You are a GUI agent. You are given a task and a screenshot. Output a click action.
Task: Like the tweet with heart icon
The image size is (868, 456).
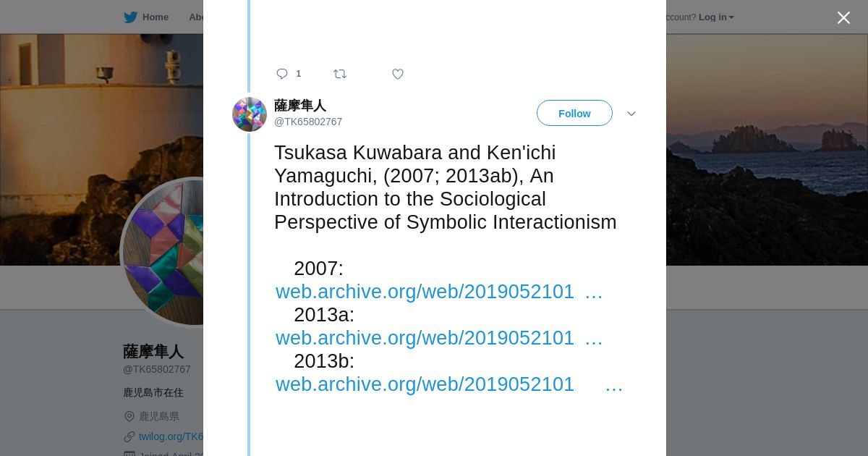coord(398,74)
